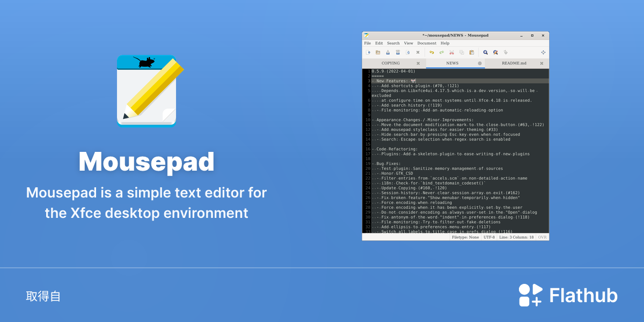Click the Copy toolbar icon
The width and height of the screenshot is (644, 322).
click(462, 53)
